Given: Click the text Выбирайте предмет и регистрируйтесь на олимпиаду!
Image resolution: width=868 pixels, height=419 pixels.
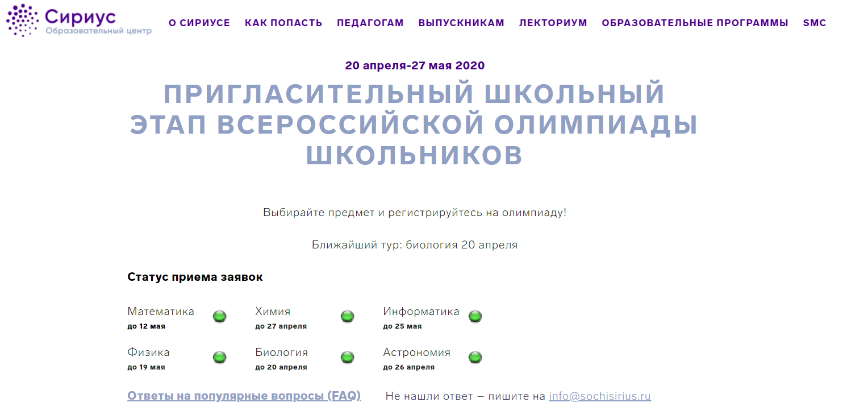Looking at the screenshot, I should [x=415, y=213].
